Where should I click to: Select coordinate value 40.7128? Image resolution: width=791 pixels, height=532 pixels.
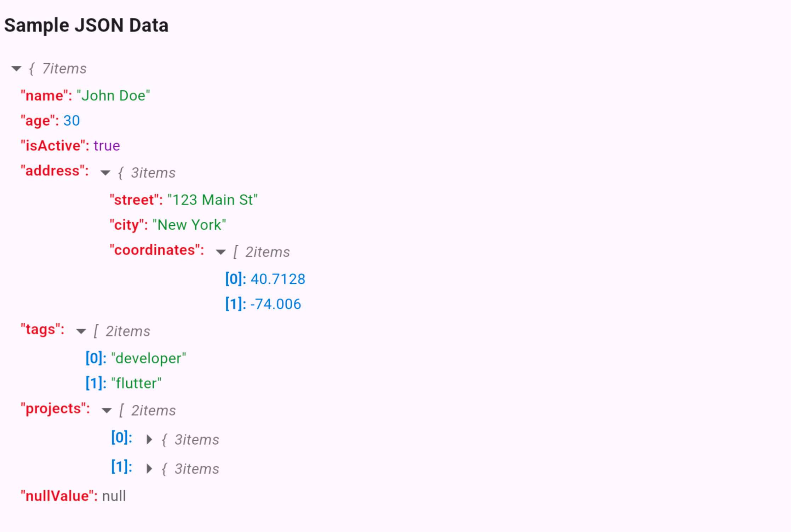(x=277, y=279)
